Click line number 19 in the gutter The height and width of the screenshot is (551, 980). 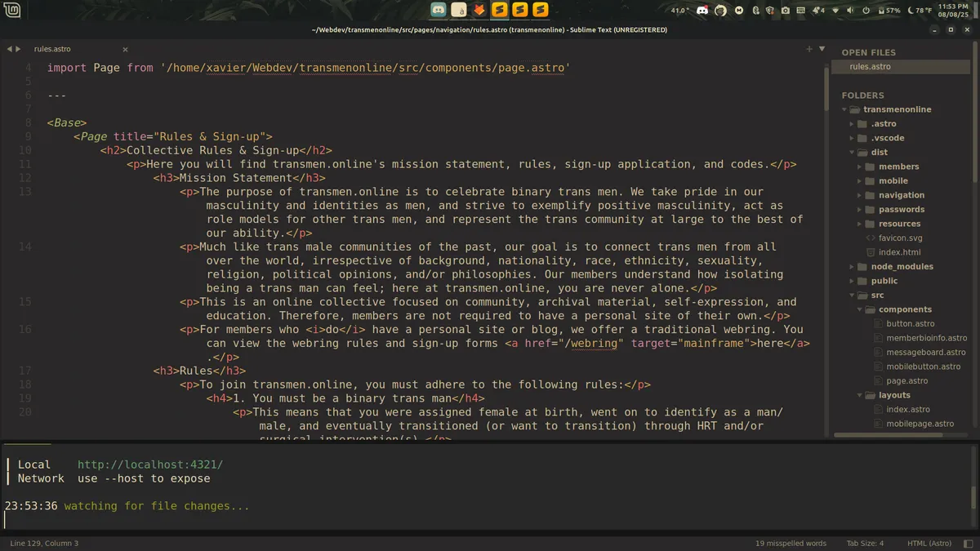[x=24, y=398]
